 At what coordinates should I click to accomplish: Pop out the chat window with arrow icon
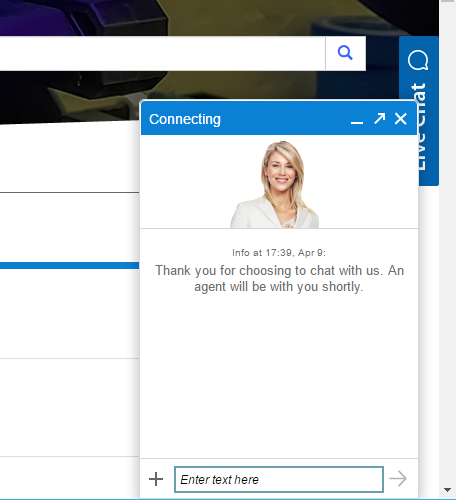point(379,118)
